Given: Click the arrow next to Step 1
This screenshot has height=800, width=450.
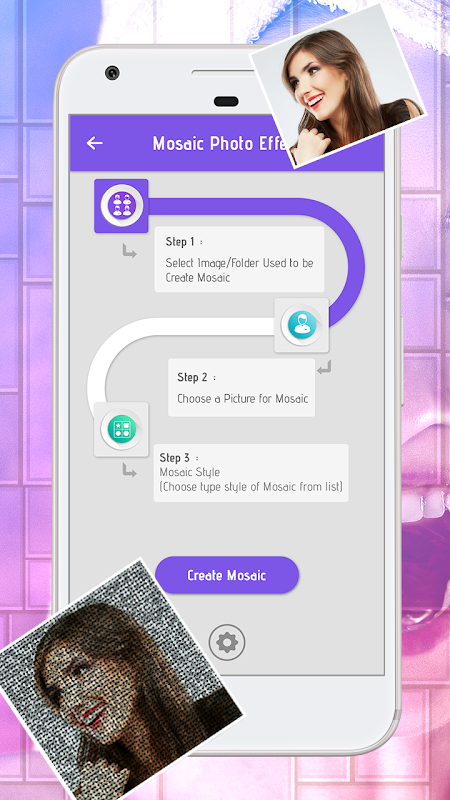Looking at the screenshot, I should pos(130,251).
